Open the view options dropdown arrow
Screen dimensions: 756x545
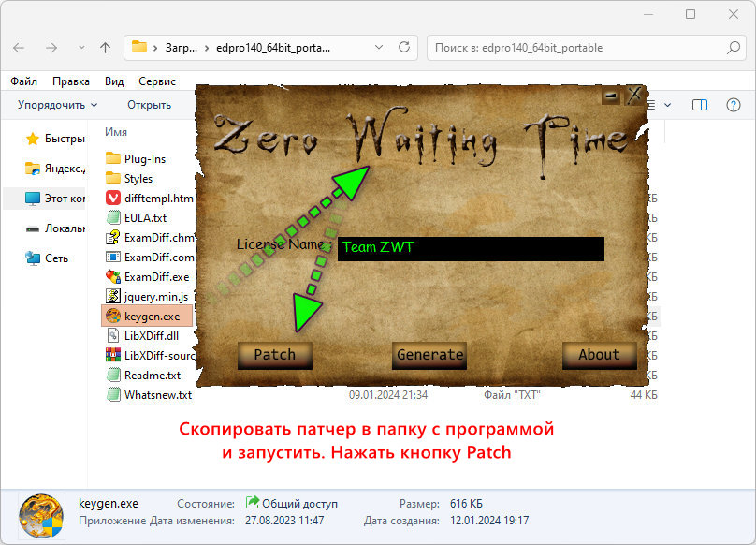point(668,105)
